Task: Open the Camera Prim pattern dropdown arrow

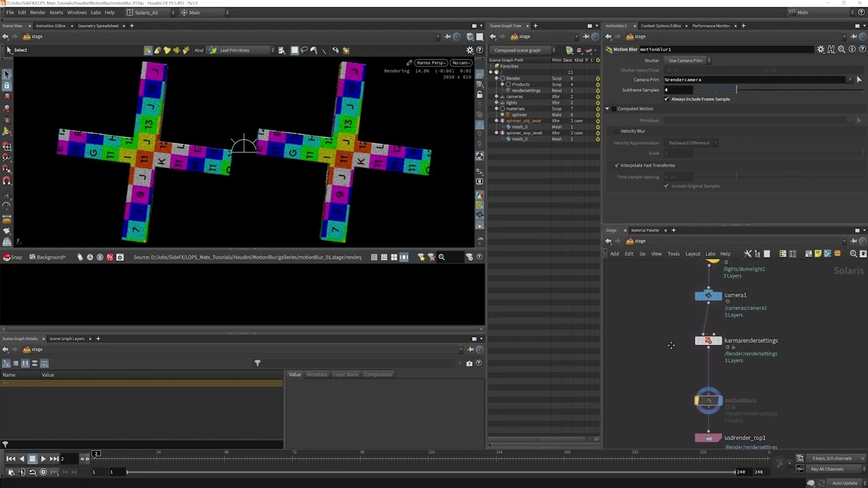Action: coord(850,80)
